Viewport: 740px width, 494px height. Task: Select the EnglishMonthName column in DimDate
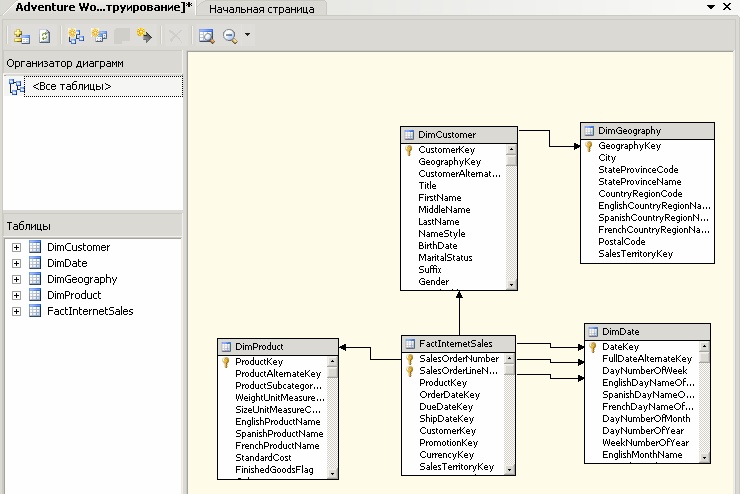[x=642, y=455]
